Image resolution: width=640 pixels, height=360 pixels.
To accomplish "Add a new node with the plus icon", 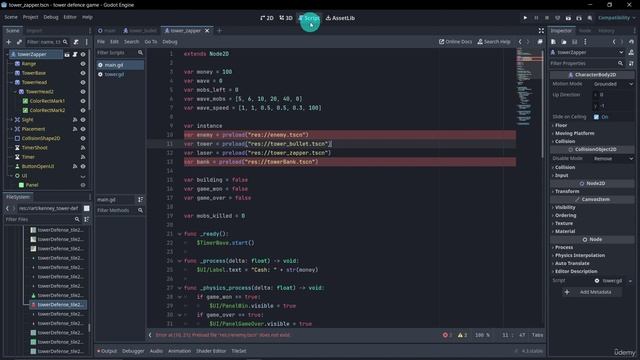I will [9, 42].
